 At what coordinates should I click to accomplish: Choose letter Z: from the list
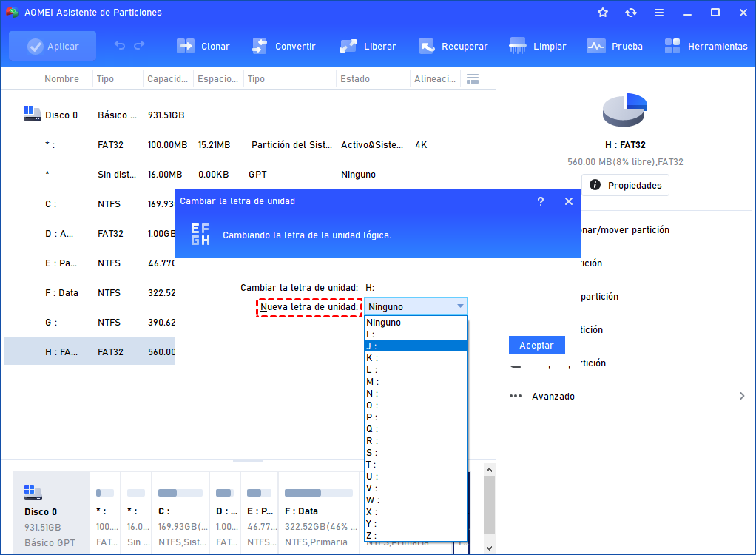pyautogui.click(x=416, y=535)
